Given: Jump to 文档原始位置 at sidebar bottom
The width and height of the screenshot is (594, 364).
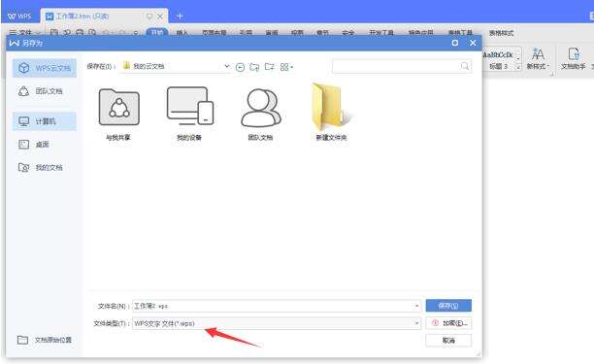Looking at the screenshot, I should pos(45,340).
